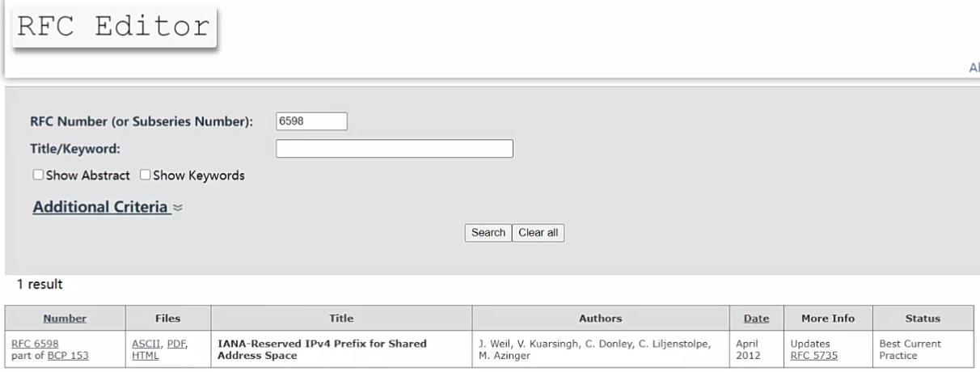Enable the Show Keywords checkbox
The height and width of the screenshot is (372, 980).
[146, 175]
